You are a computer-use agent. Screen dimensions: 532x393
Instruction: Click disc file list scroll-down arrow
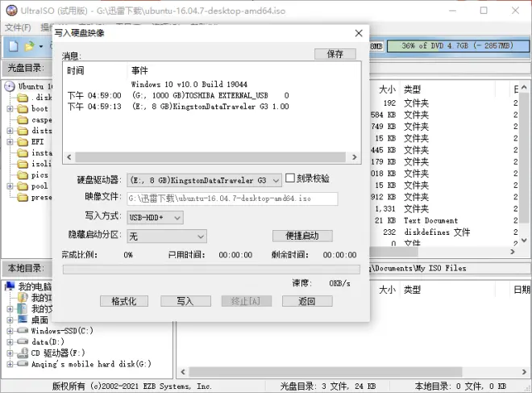pos(524,240)
